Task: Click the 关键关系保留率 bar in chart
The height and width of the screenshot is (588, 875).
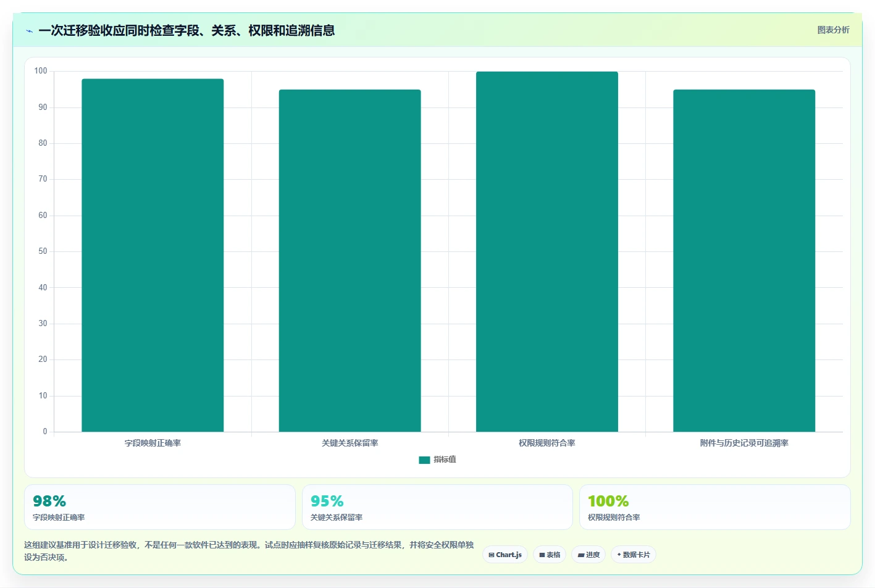Action: point(350,261)
